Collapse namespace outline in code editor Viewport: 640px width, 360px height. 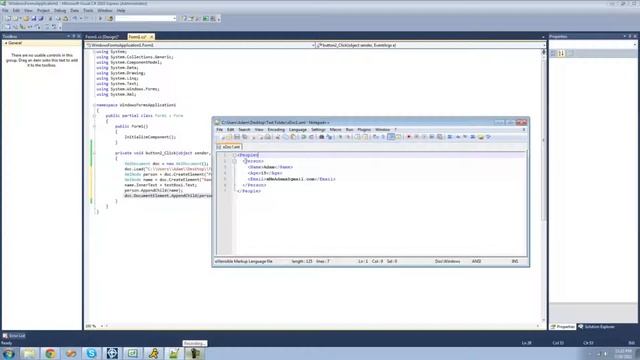pos(94,105)
